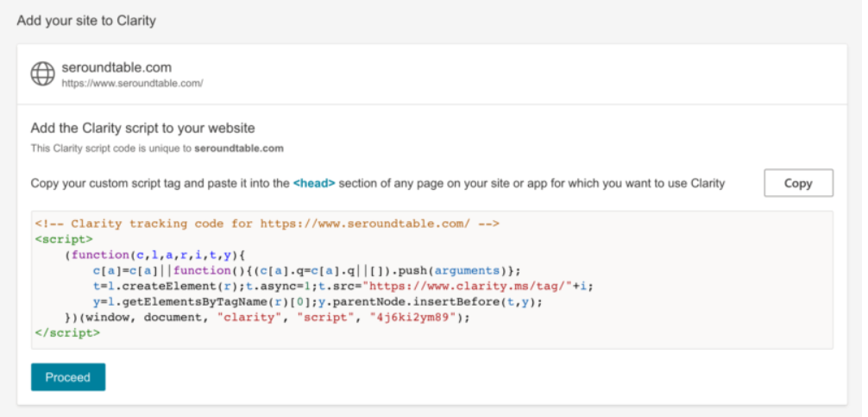Click the globe icon beside seroundtable.com

point(42,73)
